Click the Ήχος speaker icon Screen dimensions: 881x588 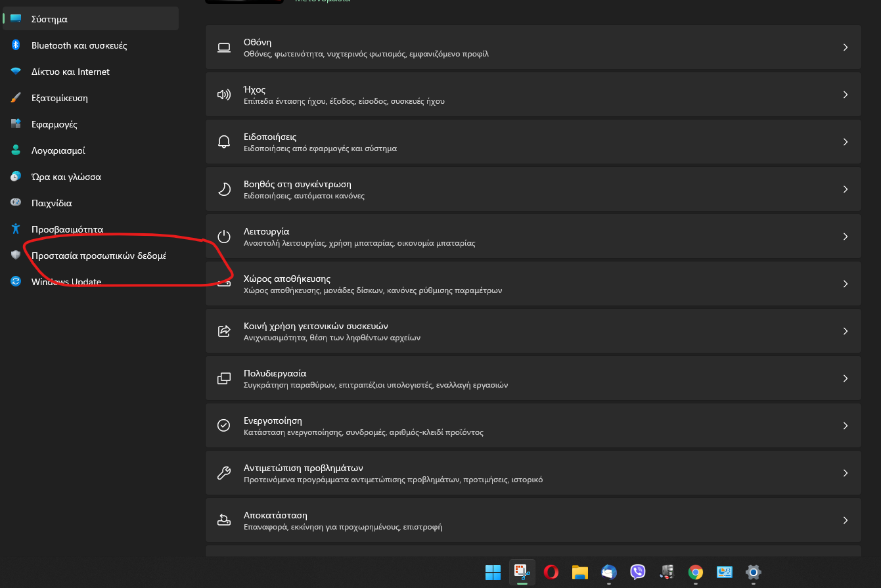pos(224,95)
